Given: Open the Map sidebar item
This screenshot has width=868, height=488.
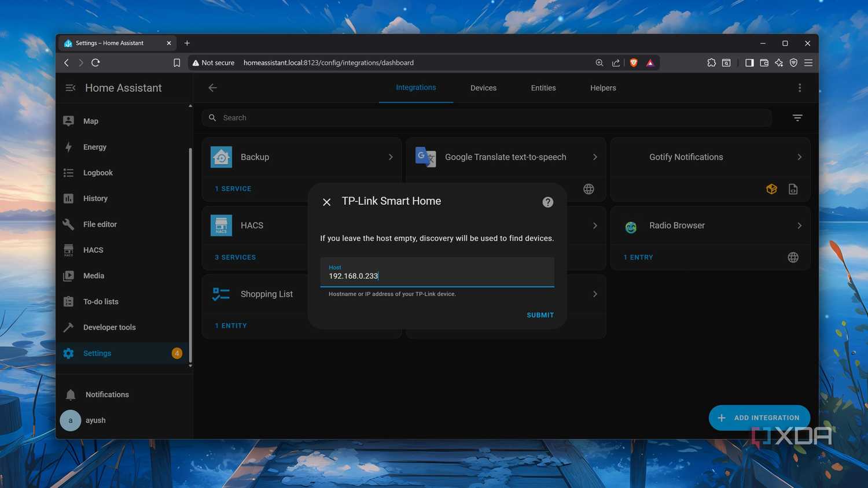Looking at the screenshot, I should click(124, 121).
